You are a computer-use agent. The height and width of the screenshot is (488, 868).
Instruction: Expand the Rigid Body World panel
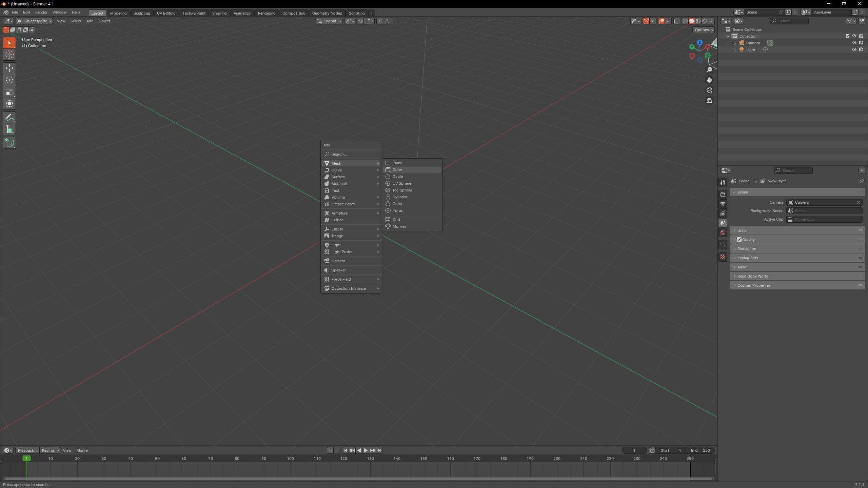[x=797, y=276]
